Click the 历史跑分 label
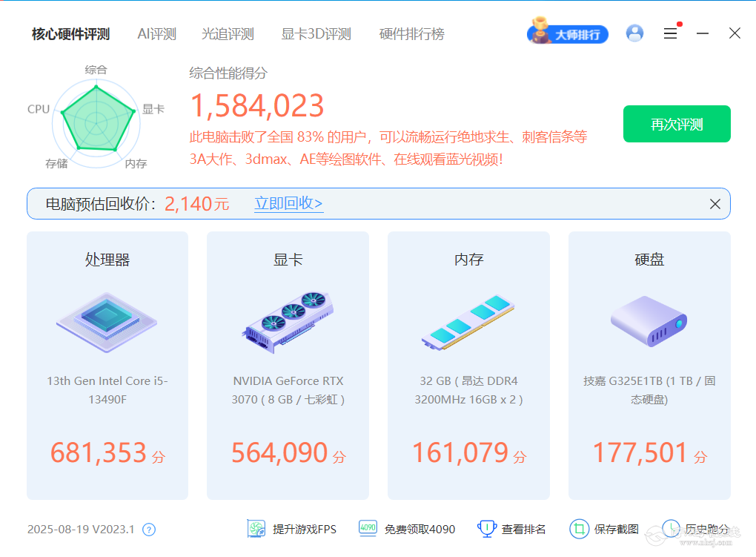This screenshot has height=557, width=756. pos(707,530)
